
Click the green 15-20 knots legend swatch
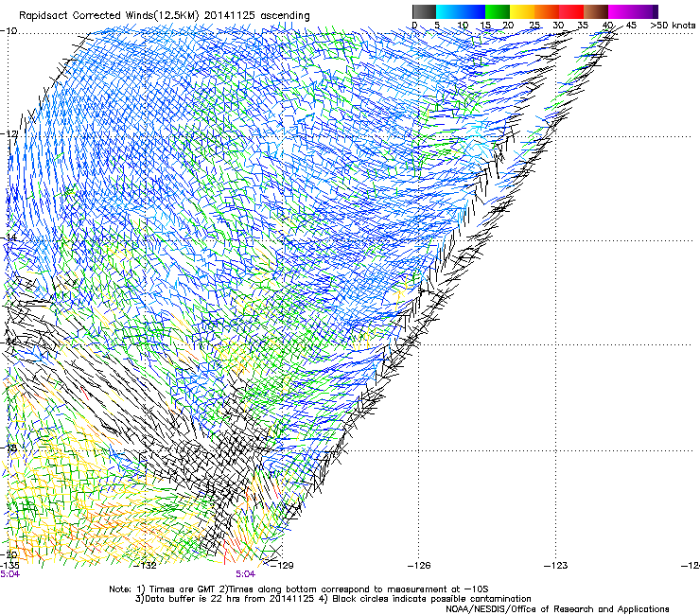[x=498, y=11]
